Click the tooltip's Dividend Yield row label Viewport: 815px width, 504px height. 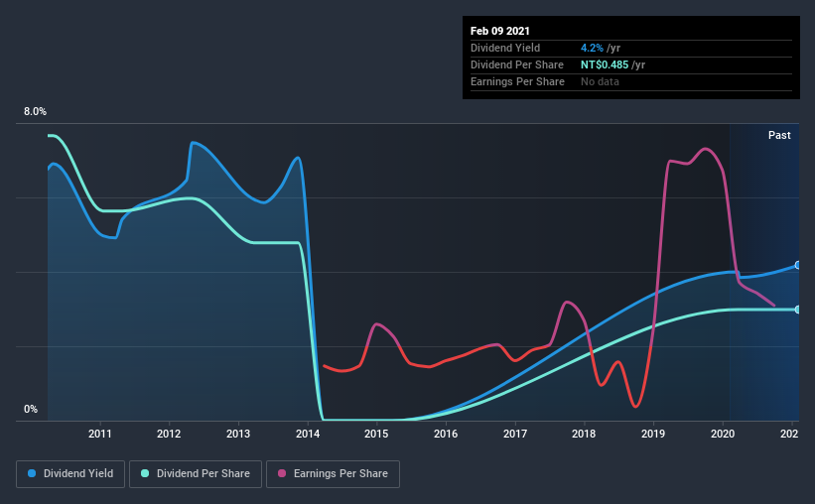pyautogui.click(x=505, y=48)
